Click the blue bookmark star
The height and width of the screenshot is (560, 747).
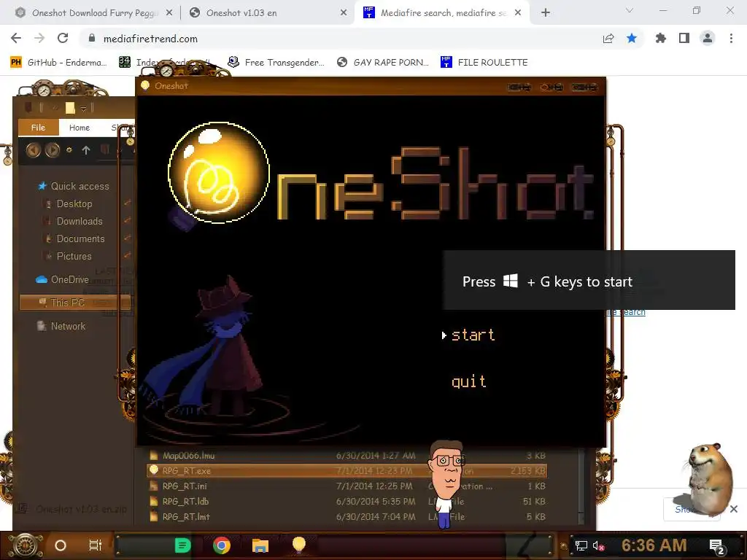click(x=632, y=39)
